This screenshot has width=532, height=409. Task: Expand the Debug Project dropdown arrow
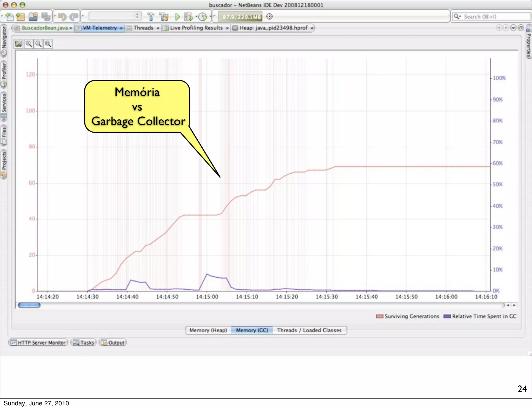pos(196,16)
